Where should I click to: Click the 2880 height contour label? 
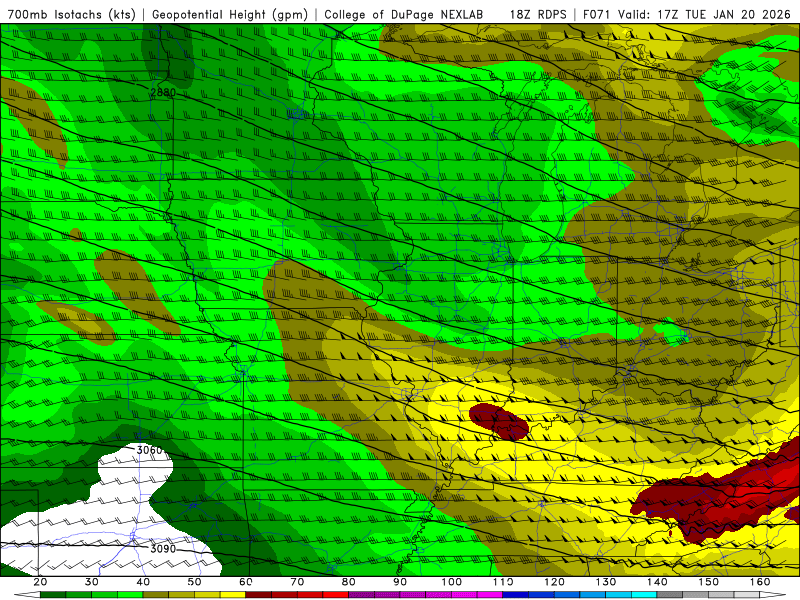point(163,92)
